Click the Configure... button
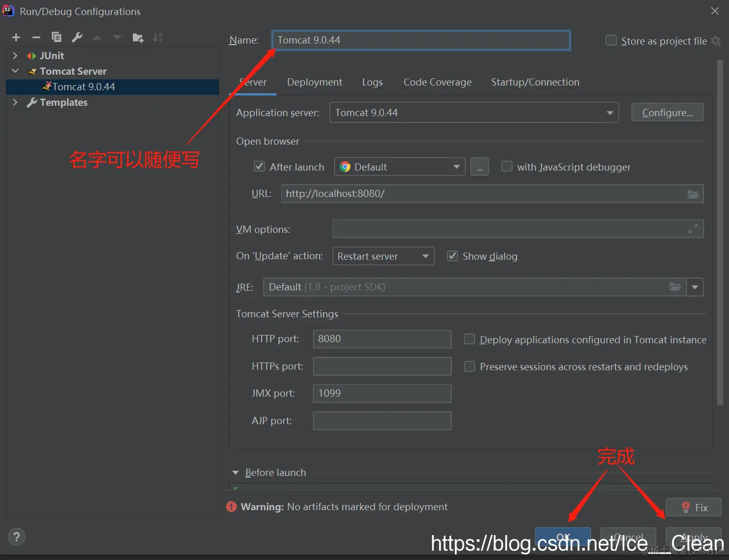Image resolution: width=729 pixels, height=560 pixels. click(x=667, y=113)
